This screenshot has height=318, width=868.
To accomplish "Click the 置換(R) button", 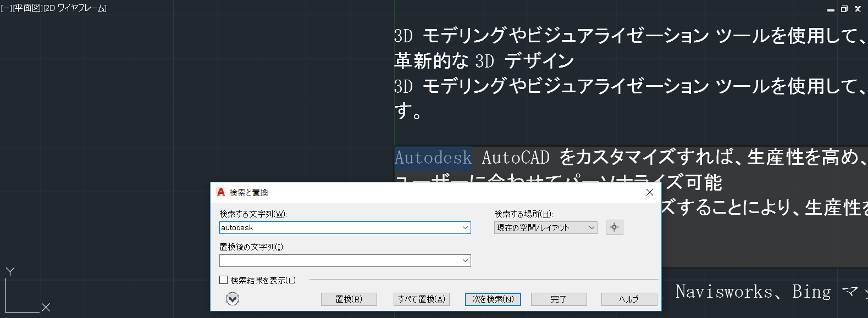I will pyautogui.click(x=349, y=299).
